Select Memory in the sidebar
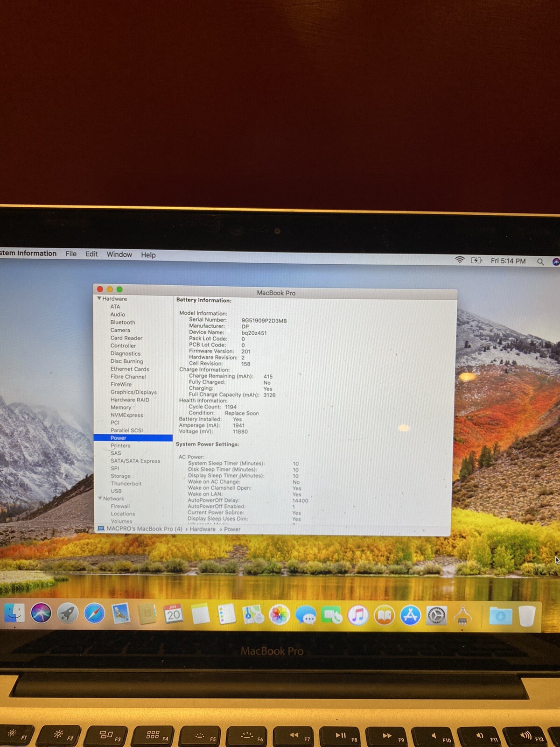The height and width of the screenshot is (747, 560). (121, 408)
